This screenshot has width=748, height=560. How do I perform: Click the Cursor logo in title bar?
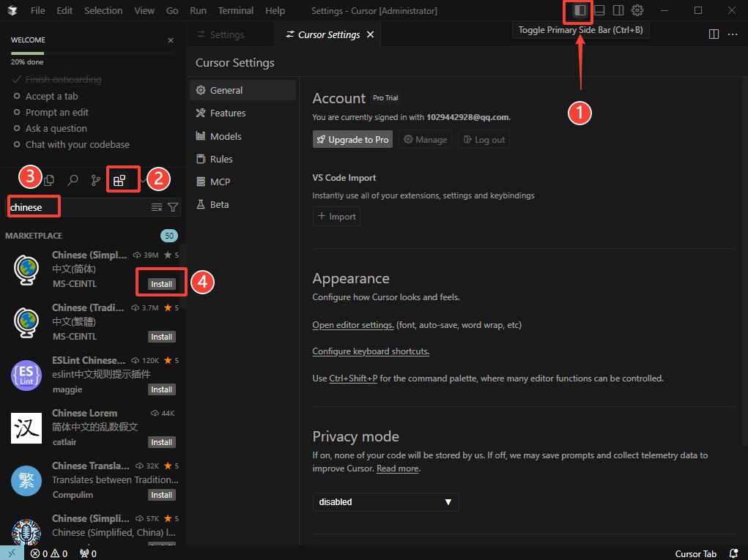(x=12, y=10)
